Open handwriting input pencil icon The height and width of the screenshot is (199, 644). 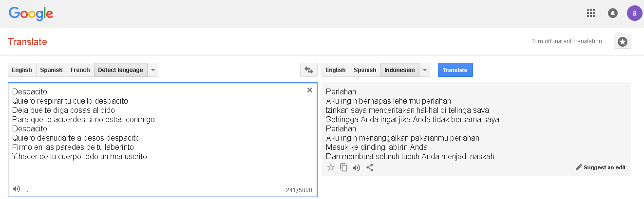(x=29, y=189)
